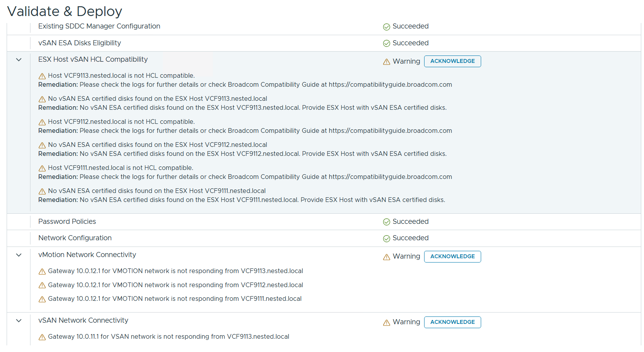Click warning status icon for vMotion Network Connectivity
The image size is (644, 352).
click(386, 257)
